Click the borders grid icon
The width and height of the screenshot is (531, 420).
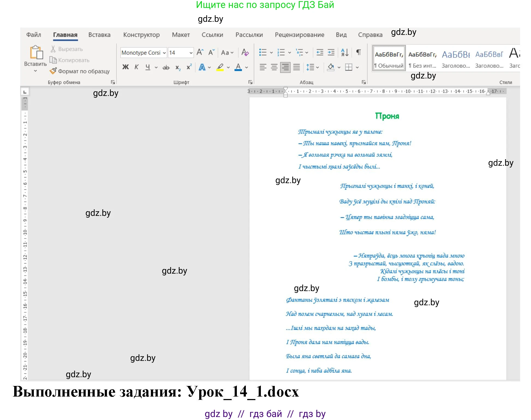[x=349, y=67]
